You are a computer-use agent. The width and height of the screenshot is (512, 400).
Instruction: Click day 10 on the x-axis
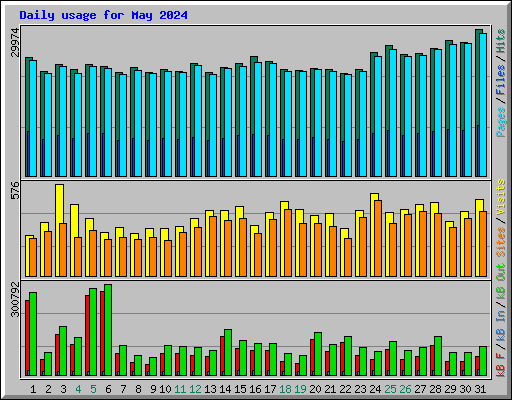pyautogui.click(x=165, y=389)
